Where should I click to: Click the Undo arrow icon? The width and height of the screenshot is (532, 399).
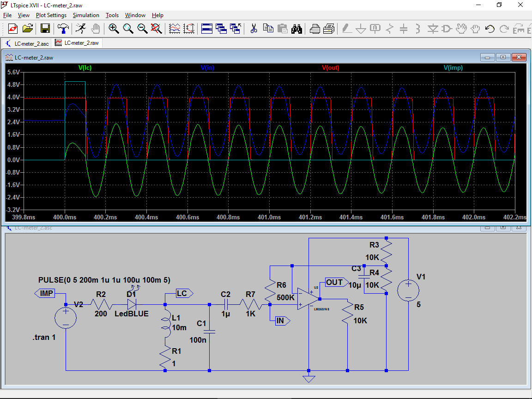click(490, 29)
